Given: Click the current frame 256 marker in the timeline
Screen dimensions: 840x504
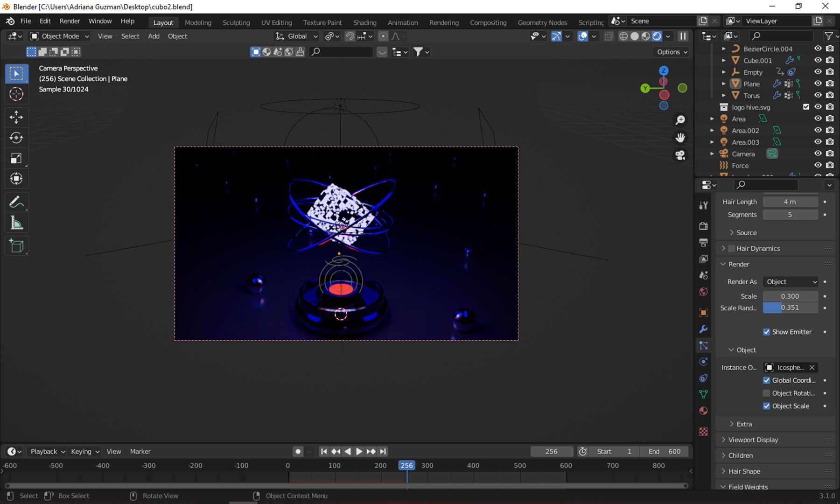Looking at the screenshot, I should 406,465.
